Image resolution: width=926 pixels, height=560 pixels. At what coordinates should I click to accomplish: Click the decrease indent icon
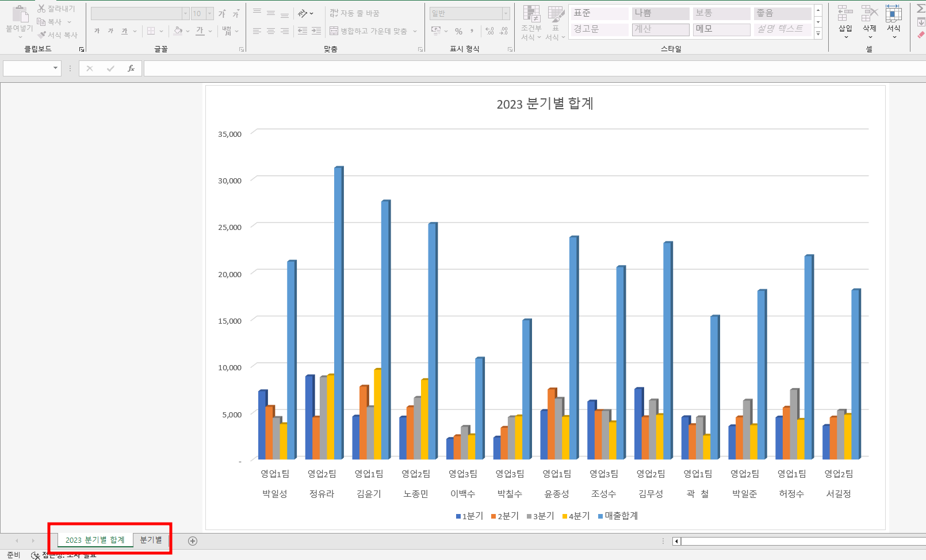[x=303, y=31]
